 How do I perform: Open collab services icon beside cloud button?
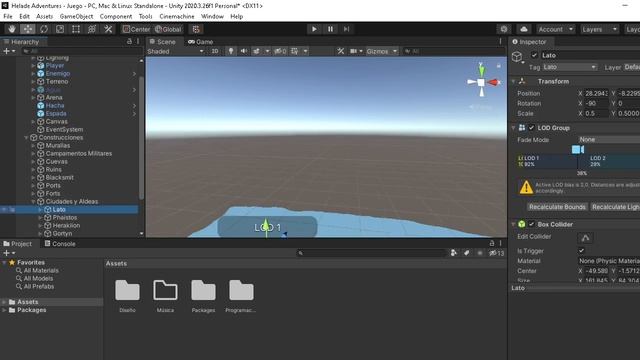(x=504, y=29)
